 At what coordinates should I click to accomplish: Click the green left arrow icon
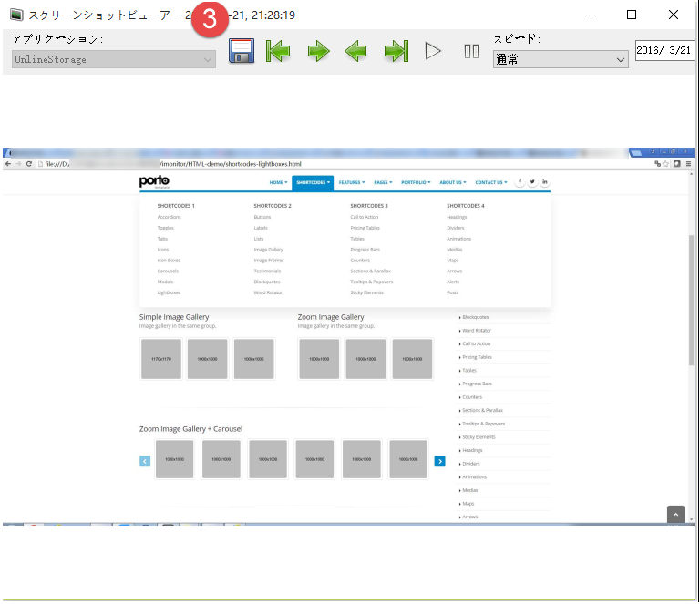(x=356, y=51)
